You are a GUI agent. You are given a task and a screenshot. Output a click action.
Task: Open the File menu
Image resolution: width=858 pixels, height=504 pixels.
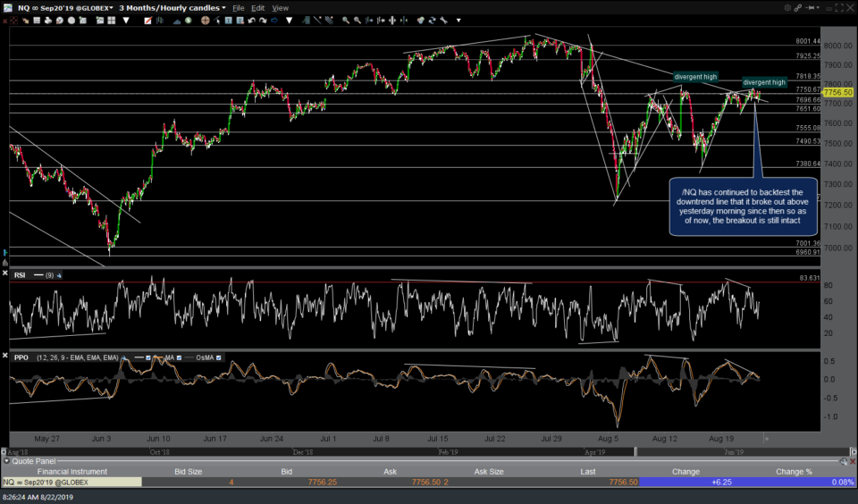[x=238, y=8]
